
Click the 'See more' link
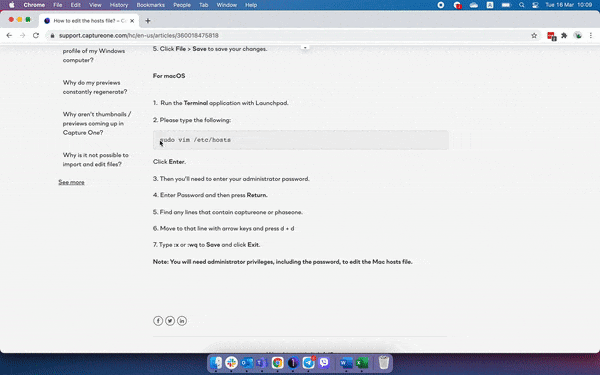(x=71, y=182)
